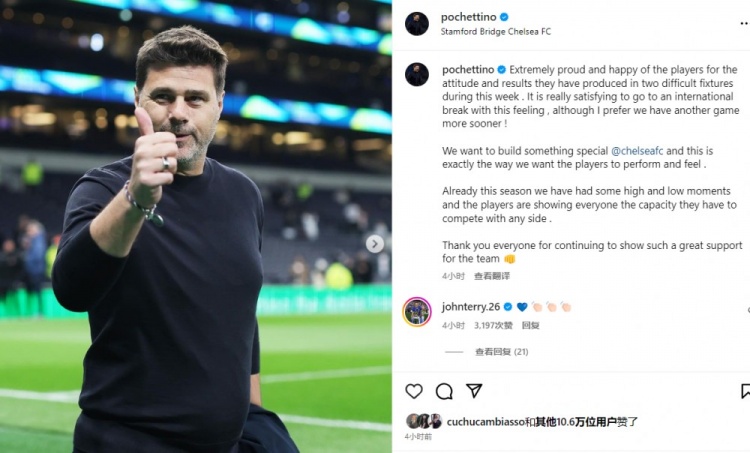Open Stamford Bridge Chelsea FC location
This screenshot has width=750, height=453.
pyautogui.click(x=496, y=31)
